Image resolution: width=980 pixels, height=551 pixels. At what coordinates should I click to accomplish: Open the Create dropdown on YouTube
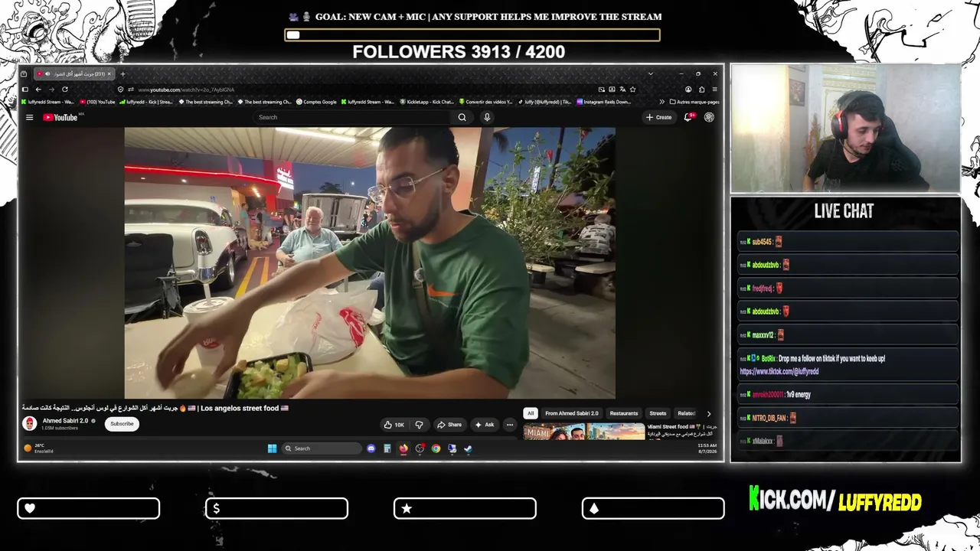pyautogui.click(x=658, y=117)
